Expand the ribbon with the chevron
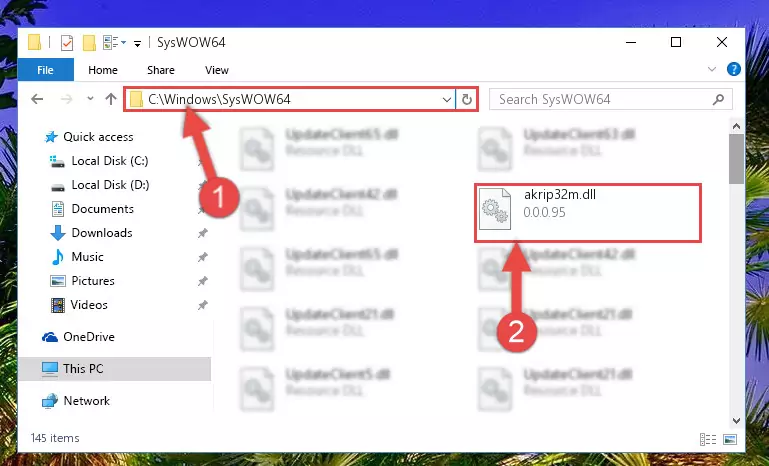The image size is (769, 466). coord(712,70)
